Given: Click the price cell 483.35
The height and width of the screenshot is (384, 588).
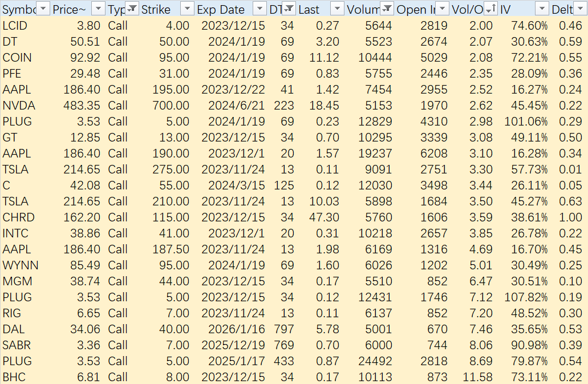Looking at the screenshot, I should coord(82,106).
